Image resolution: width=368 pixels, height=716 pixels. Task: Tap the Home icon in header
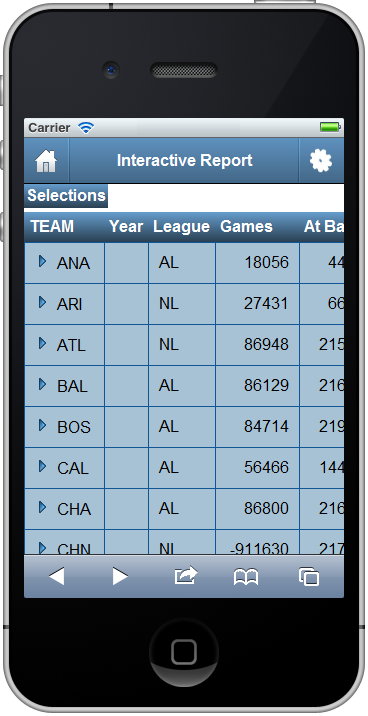tap(46, 161)
